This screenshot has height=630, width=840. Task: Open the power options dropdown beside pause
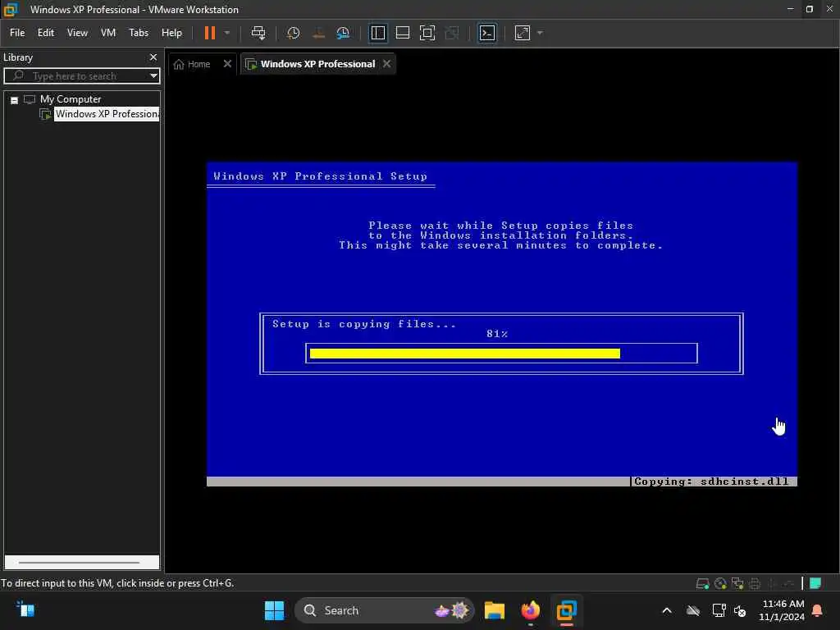227,33
